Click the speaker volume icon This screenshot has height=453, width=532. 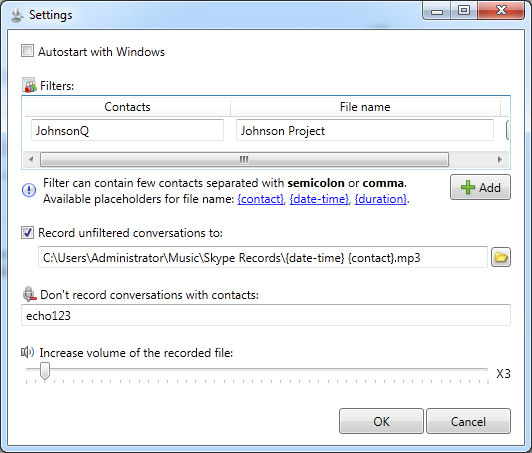tap(27, 352)
